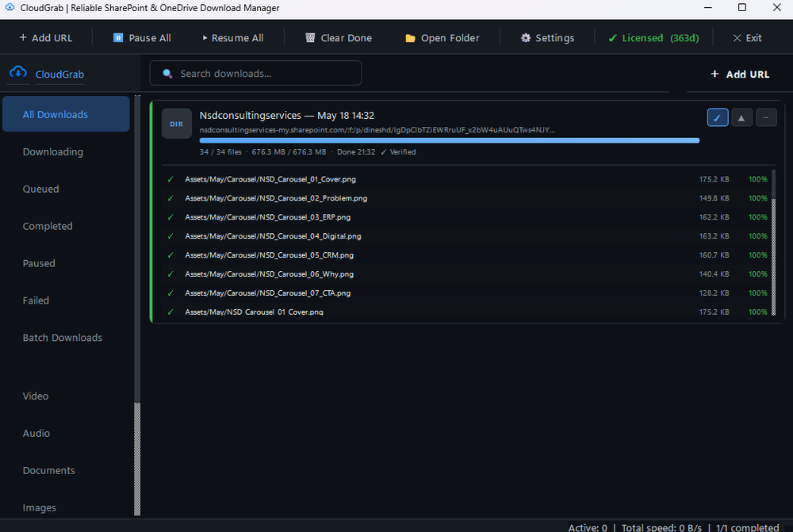Screen dimensions: 793x532
Task: Click the Nsdconsultingservices — May 18 14:32 title
Action: click(x=287, y=115)
